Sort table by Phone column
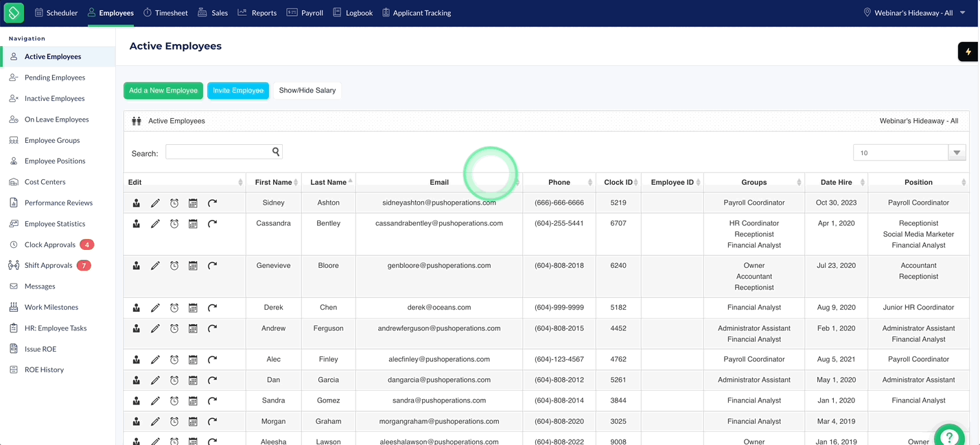This screenshot has height=445, width=980. click(x=559, y=182)
